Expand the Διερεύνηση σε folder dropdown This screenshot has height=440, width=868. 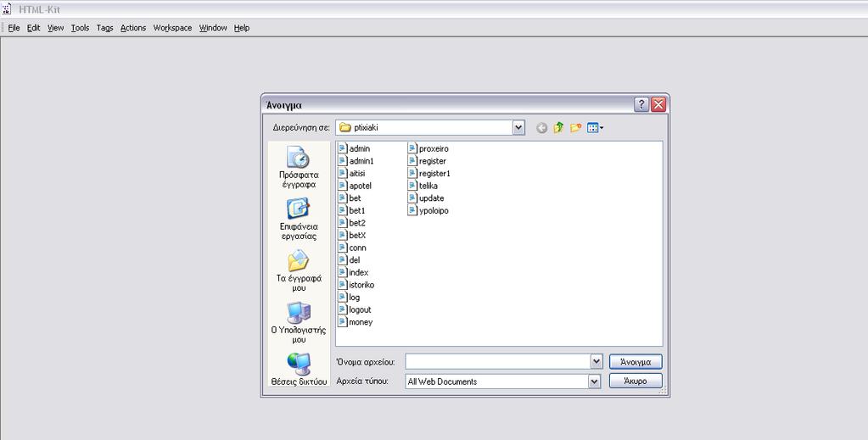pos(518,128)
